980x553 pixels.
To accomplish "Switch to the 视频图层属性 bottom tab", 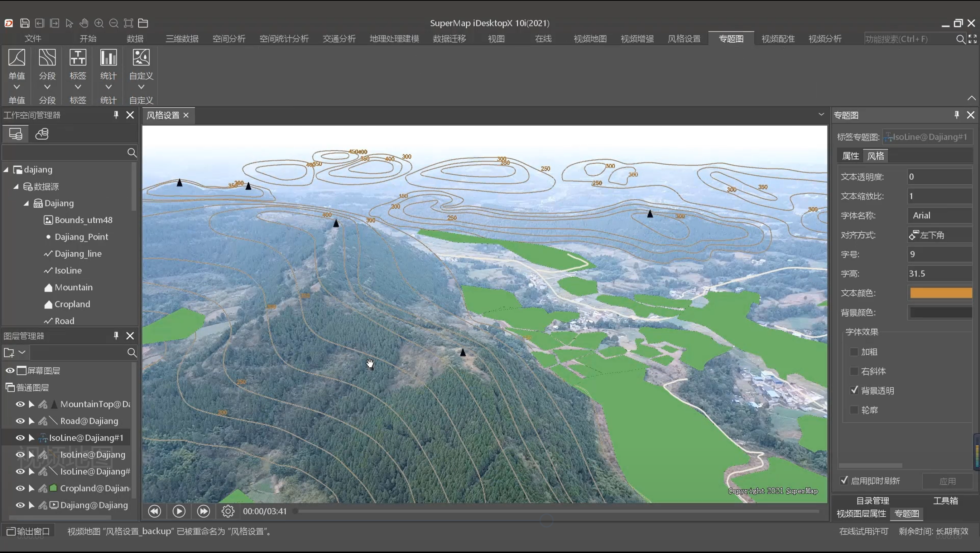I will 861,514.
